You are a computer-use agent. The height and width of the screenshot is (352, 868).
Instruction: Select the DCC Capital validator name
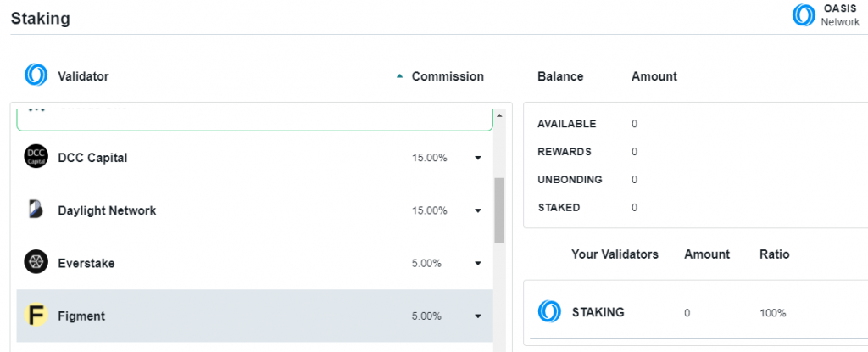pos(92,158)
